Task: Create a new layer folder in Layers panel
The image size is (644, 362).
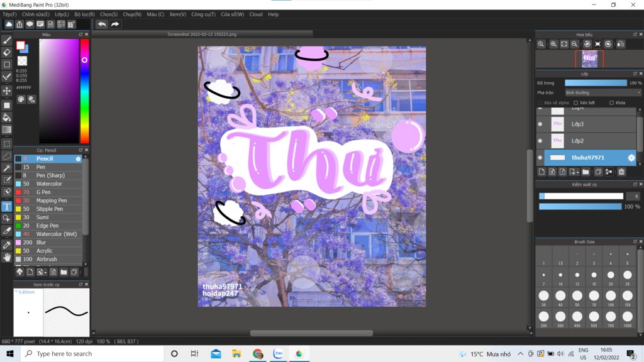Action: [x=586, y=172]
